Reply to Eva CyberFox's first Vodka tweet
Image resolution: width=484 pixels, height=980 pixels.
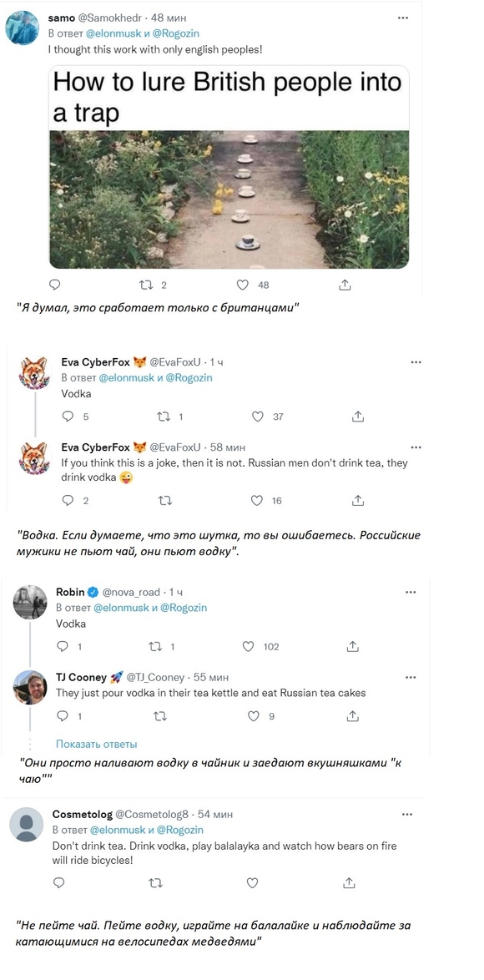[68, 417]
